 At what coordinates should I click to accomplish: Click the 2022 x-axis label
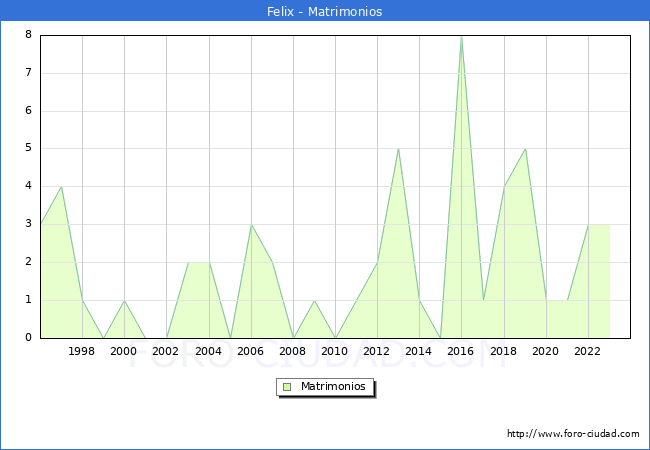pos(587,351)
